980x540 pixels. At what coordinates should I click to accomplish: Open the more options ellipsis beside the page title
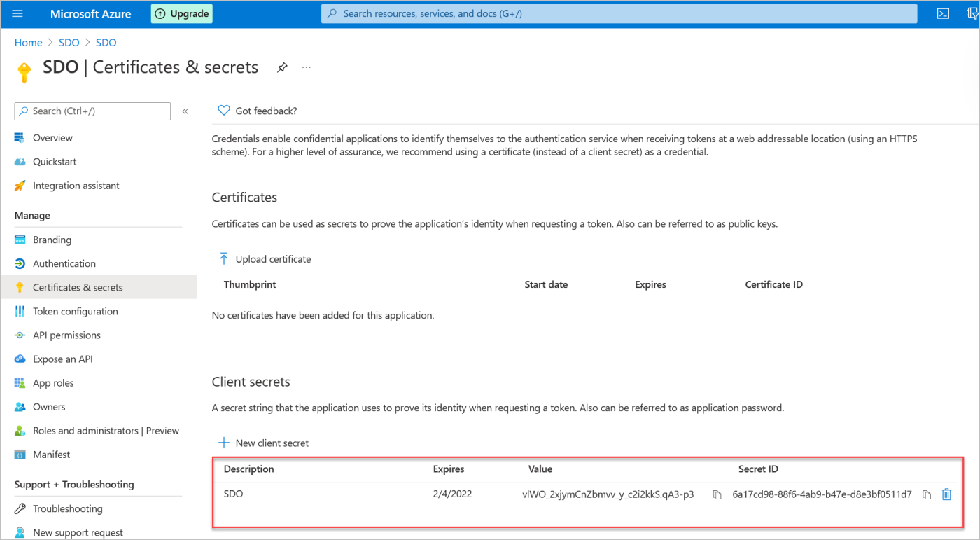click(307, 67)
